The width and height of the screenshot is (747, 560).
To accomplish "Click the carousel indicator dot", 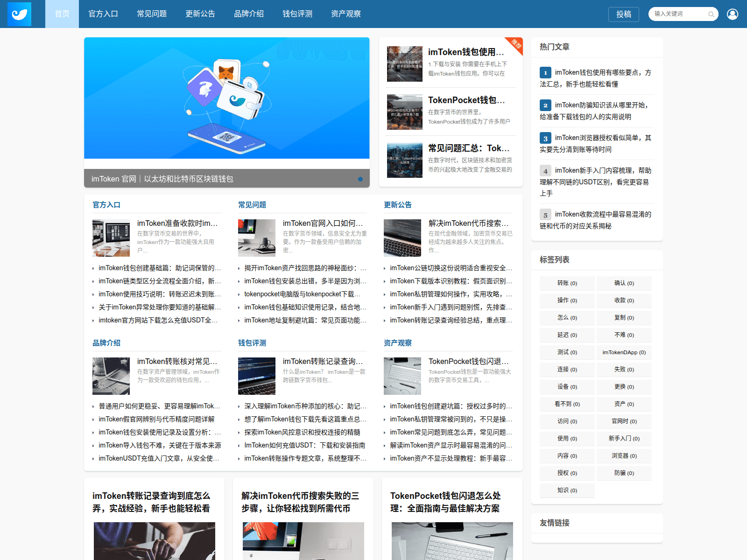I will coord(360,179).
